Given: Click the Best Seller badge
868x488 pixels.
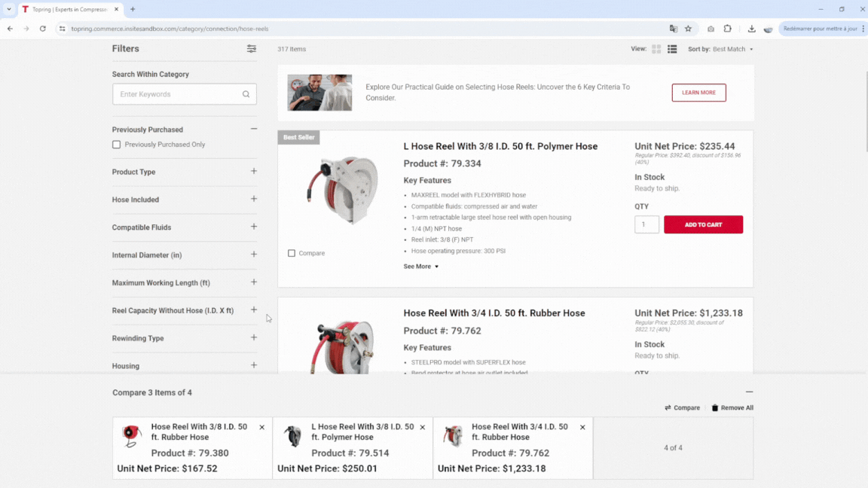Looking at the screenshot, I should [299, 137].
